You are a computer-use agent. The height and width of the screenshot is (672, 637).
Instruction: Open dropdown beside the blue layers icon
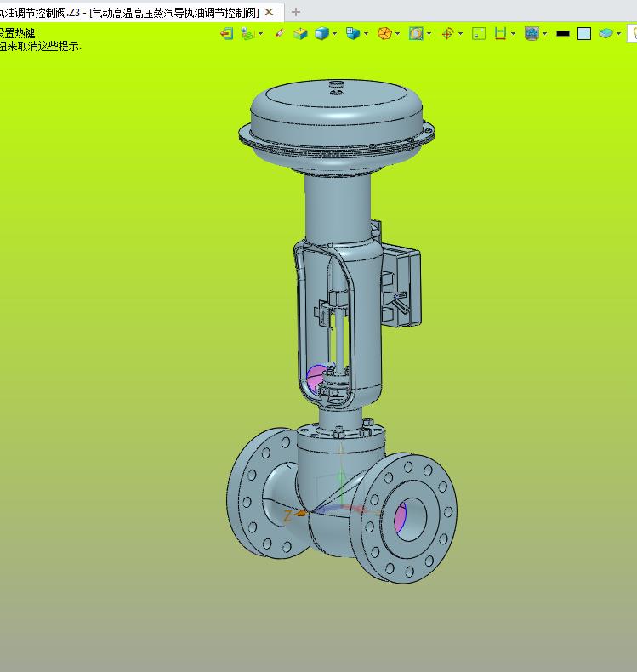tap(618, 33)
